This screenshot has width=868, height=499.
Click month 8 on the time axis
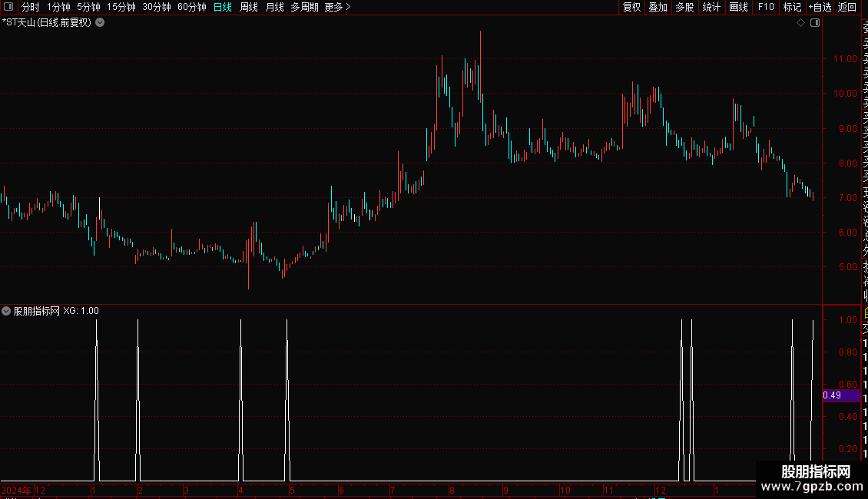click(x=452, y=490)
